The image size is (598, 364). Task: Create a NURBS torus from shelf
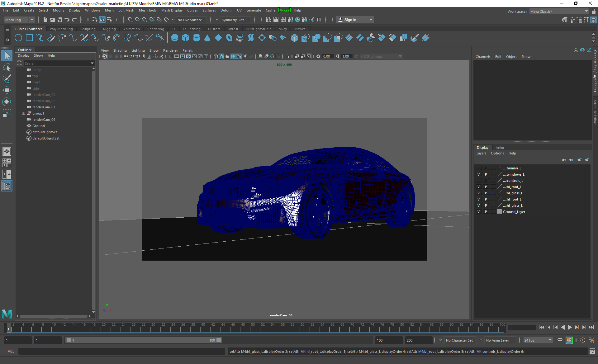click(x=229, y=38)
